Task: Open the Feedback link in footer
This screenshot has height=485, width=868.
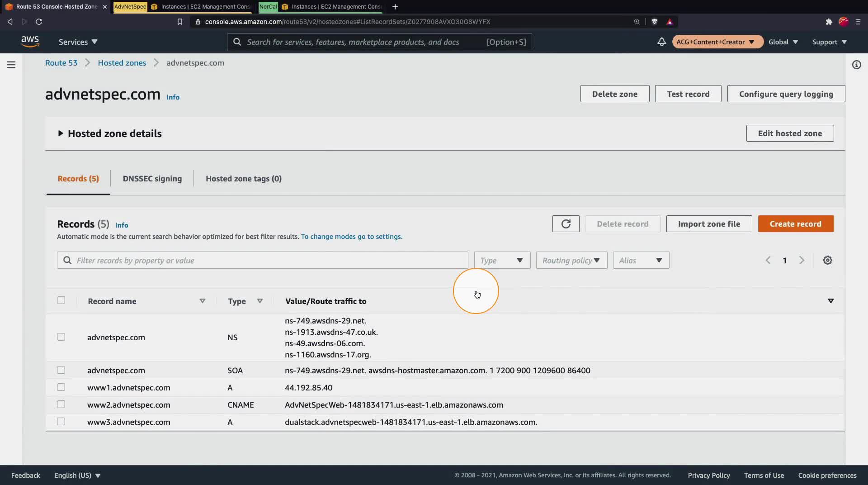Action: [26, 475]
